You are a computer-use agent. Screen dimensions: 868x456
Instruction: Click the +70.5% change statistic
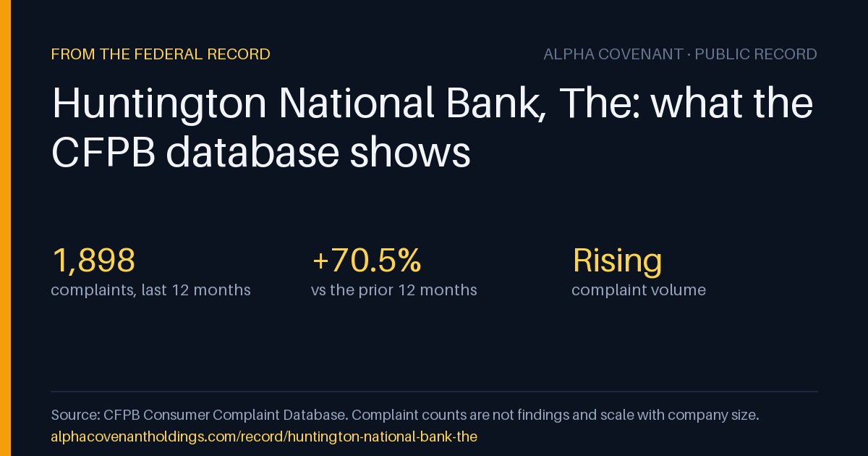(366, 261)
